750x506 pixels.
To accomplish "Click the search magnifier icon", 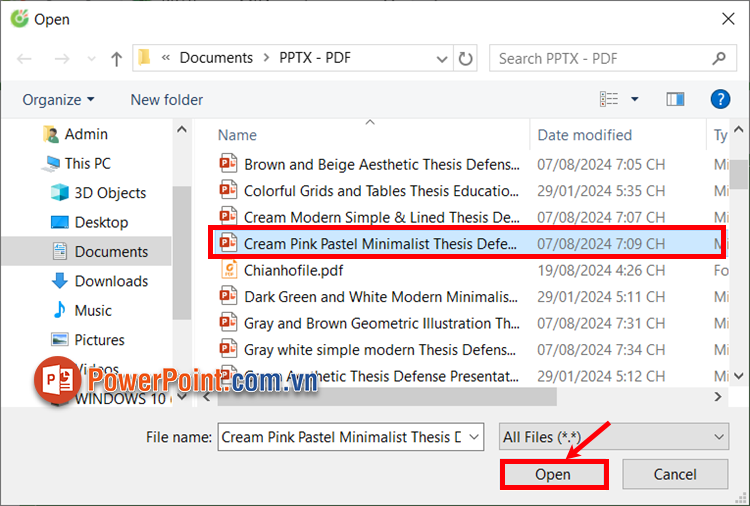I will tap(719, 58).
